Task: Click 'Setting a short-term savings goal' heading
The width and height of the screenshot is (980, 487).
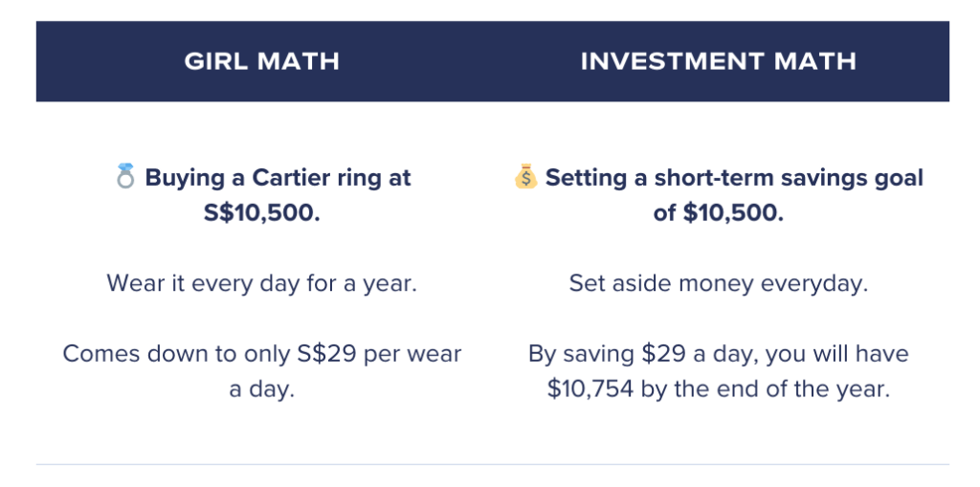Action: [x=734, y=178]
